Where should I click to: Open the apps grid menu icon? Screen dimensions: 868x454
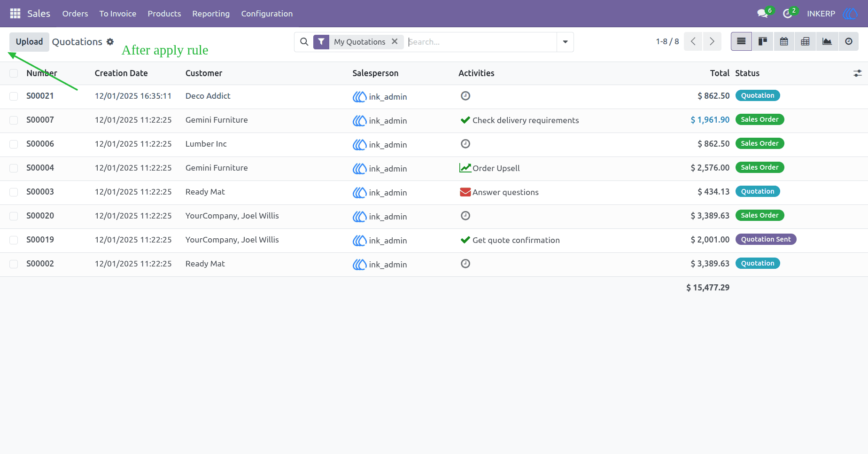tap(15, 14)
